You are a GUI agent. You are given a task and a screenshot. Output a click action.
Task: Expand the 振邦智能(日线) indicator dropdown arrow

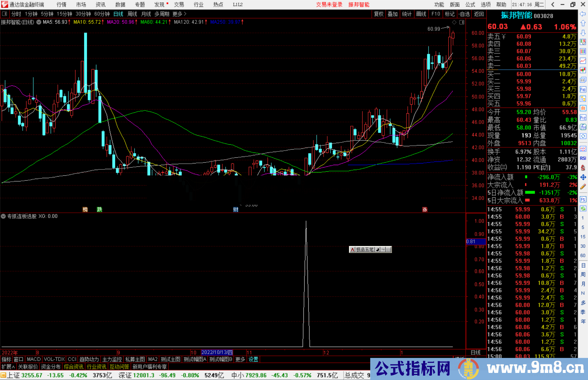click(x=39, y=22)
